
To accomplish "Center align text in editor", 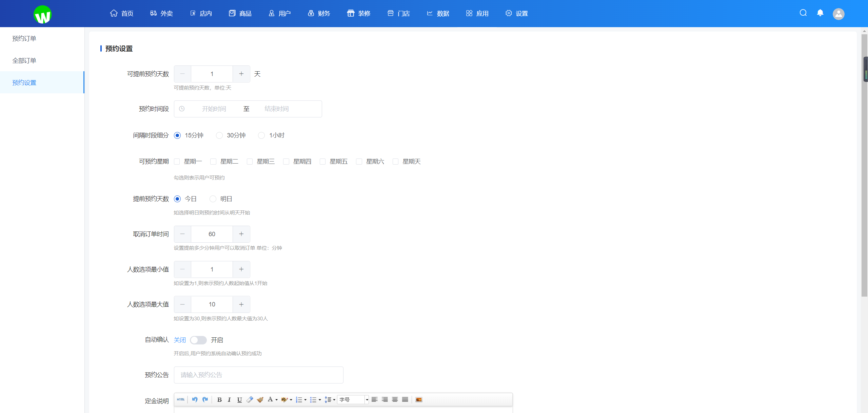I will click(395, 399).
